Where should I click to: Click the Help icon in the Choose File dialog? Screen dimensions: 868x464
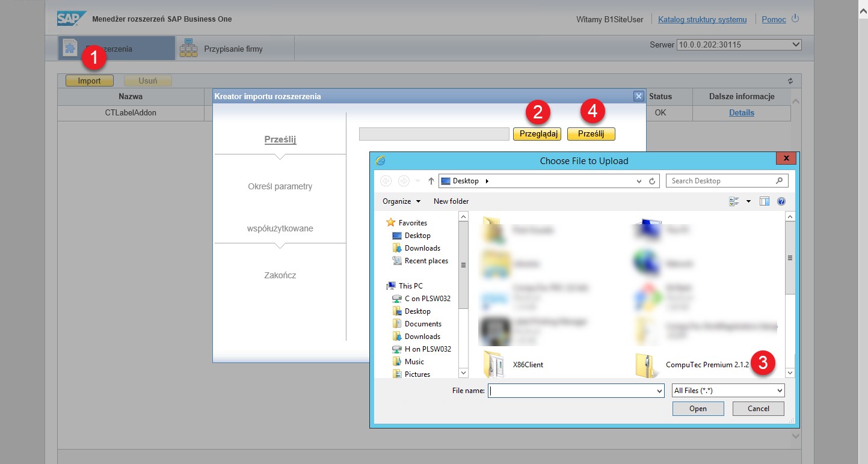[x=781, y=201]
